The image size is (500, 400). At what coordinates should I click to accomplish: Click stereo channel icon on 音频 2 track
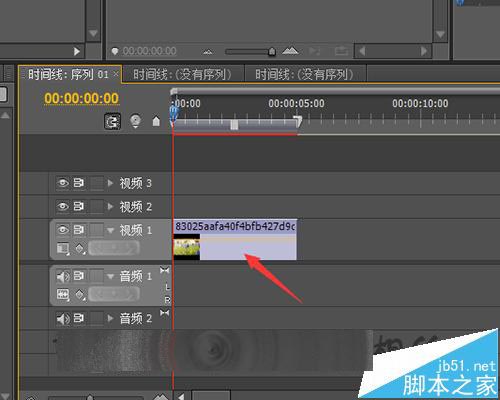pos(164,313)
